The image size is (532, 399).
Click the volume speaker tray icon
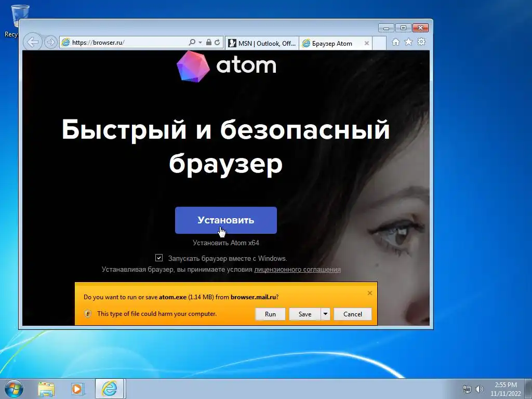tap(480, 389)
